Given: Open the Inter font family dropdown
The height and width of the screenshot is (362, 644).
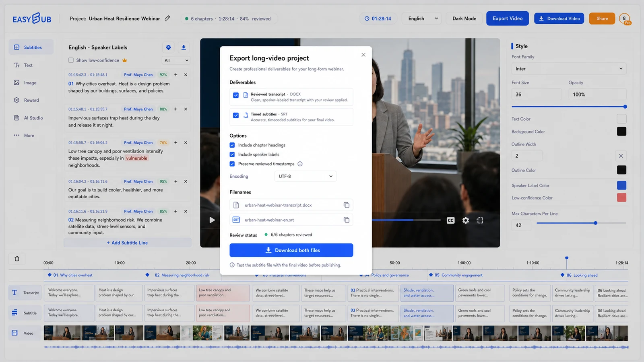Looking at the screenshot, I should pyautogui.click(x=569, y=69).
